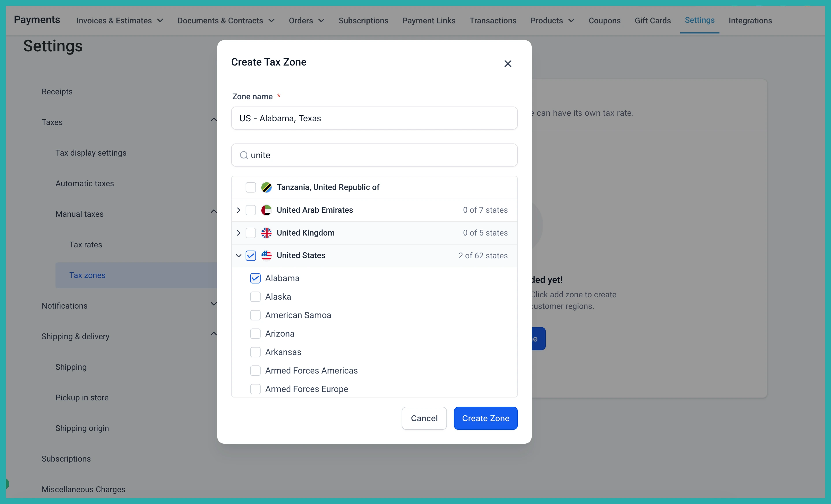Toggle the United States country checkbox

(251, 255)
